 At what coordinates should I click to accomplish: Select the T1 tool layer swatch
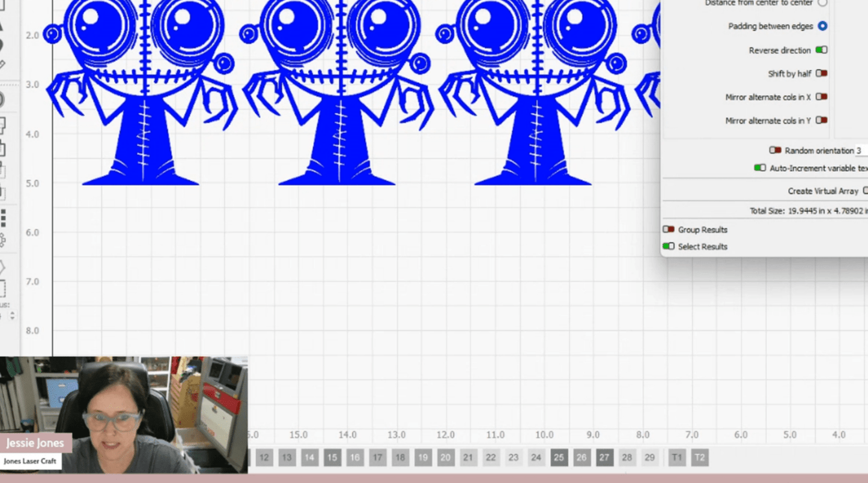[x=677, y=458]
